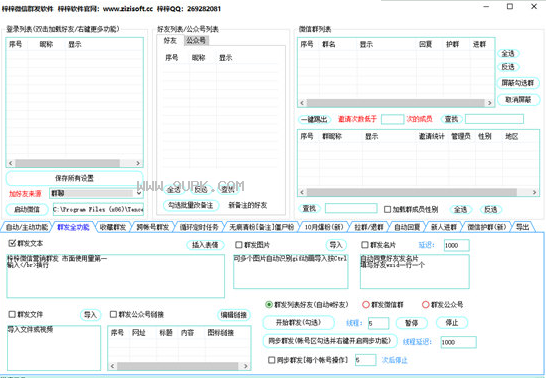This screenshot has width=546, height=378.
Task: Open the 群发全功能 tab
Action: tap(73, 227)
